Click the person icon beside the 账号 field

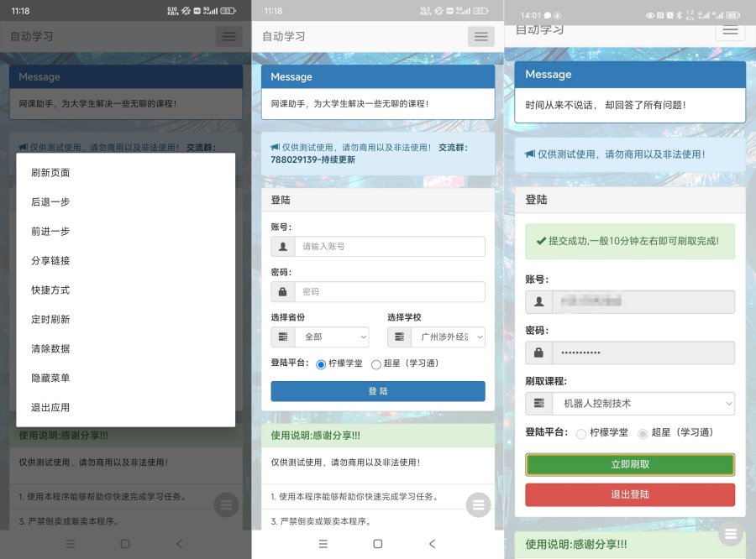click(283, 246)
